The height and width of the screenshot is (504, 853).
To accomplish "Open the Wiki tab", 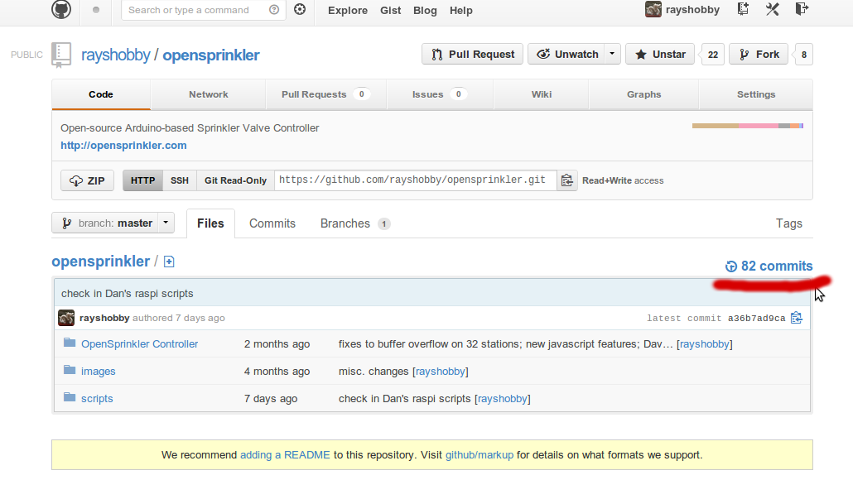I will click(x=542, y=94).
